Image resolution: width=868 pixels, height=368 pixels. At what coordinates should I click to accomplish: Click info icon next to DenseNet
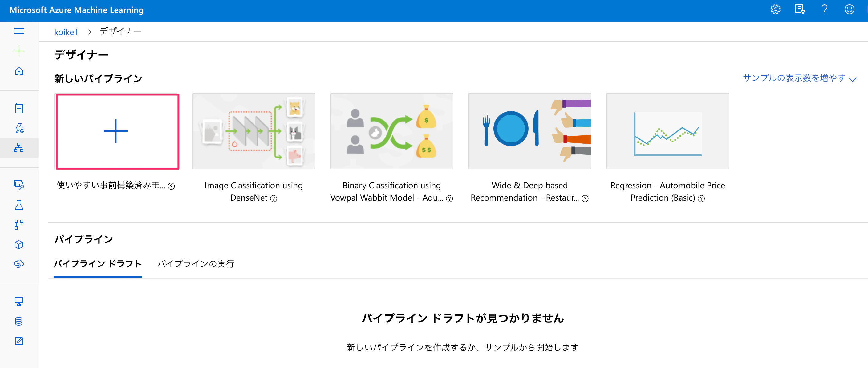(x=274, y=199)
